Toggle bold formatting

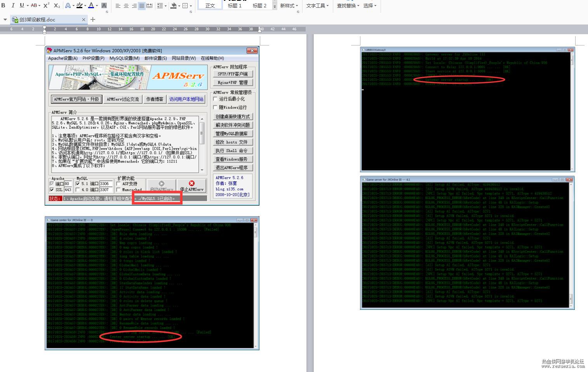pyautogui.click(x=3, y=5)
